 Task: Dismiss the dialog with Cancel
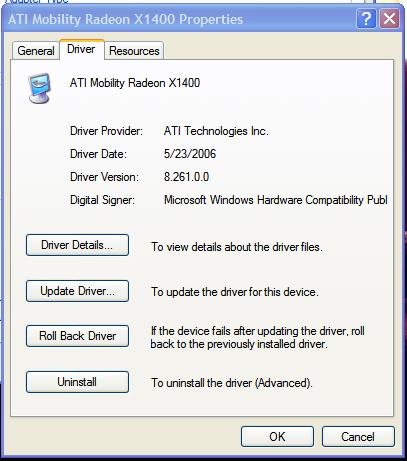[x=358, y=437]
